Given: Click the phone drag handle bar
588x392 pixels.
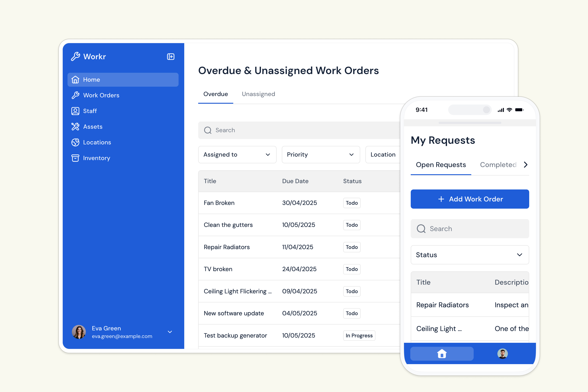Looking at the screenshot, I should point(470,123).
